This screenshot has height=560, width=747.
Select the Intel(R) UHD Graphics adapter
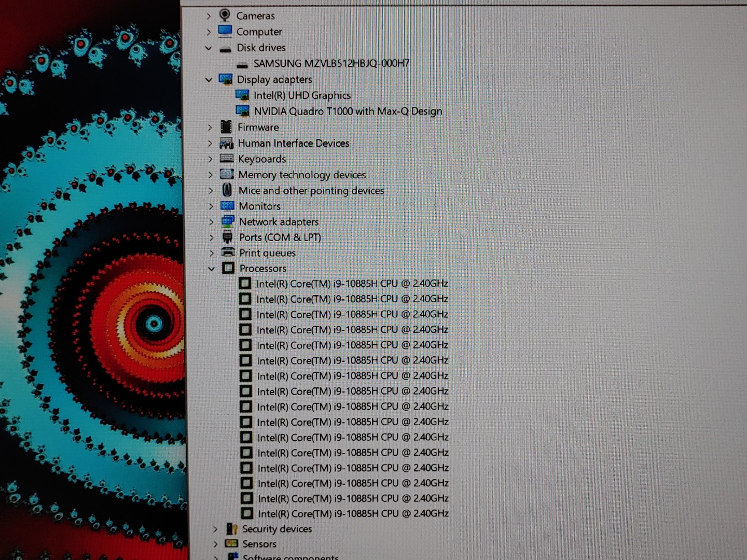point(302,95)
